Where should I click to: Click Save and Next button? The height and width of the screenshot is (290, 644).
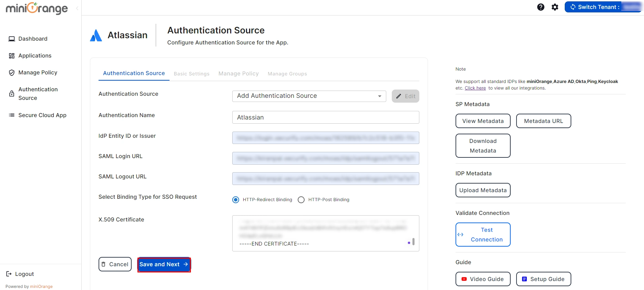point(164,265)
